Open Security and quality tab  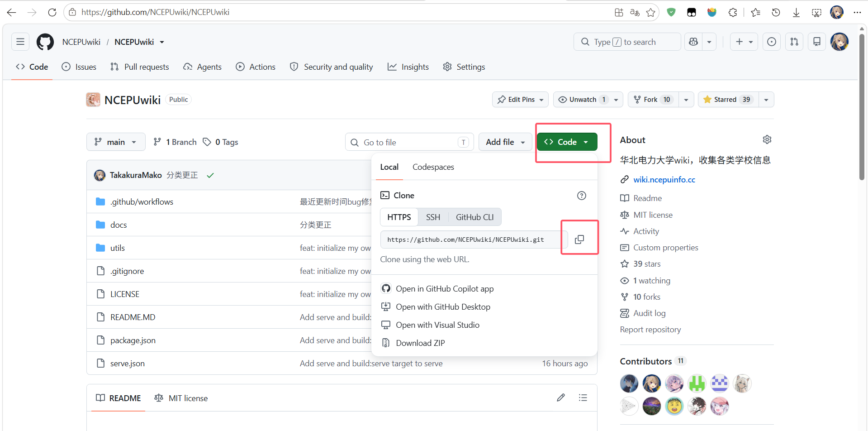pos(332,67)
